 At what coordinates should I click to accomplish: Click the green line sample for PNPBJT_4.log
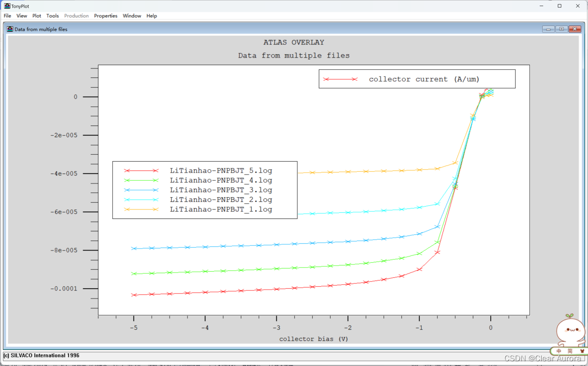pyautogui.click(x=141, y=180)
